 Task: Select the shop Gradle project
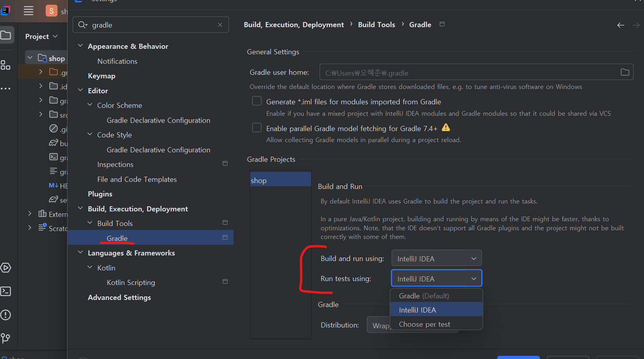click(280, 180)
